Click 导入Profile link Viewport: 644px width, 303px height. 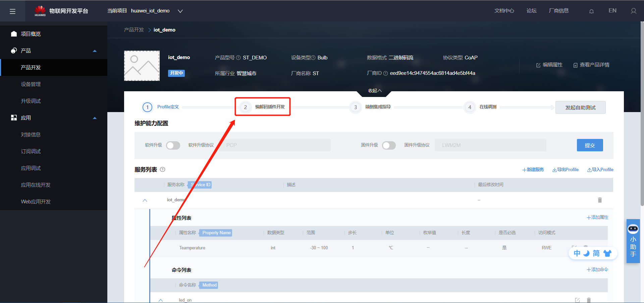(600, 170)
